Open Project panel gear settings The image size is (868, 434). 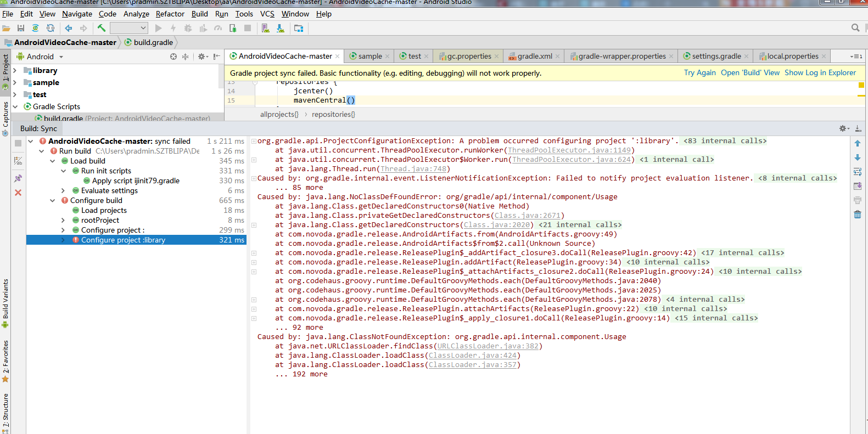[x=203, y=57]
